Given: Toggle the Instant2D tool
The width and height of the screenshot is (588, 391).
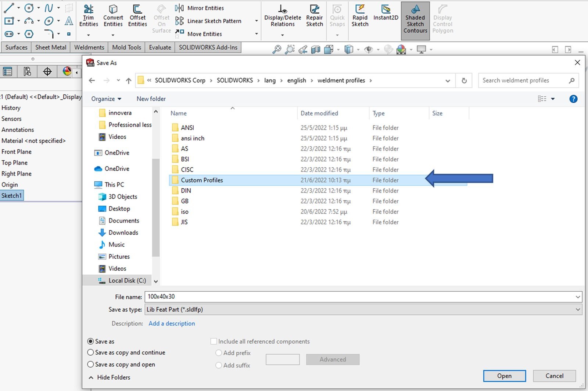Looking at the screenshot, I should [386, 12].
